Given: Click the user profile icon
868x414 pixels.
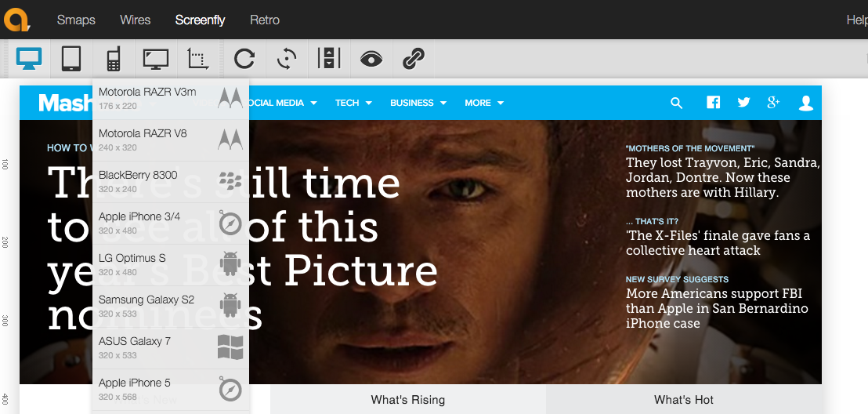Looking at the screenshot, I should click(806, 103).
